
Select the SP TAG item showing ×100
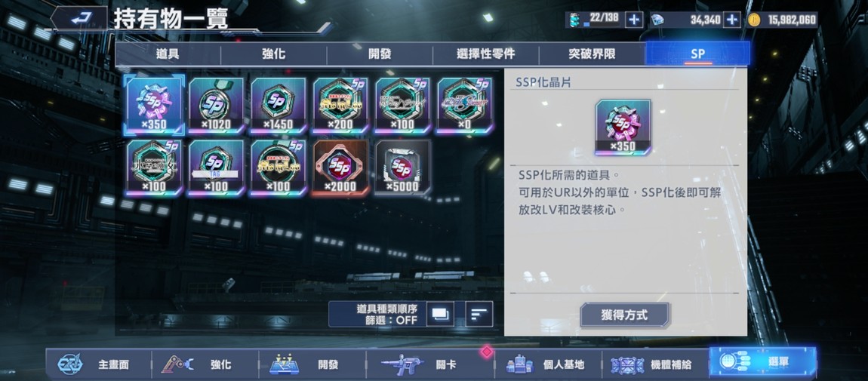[216, 167]
